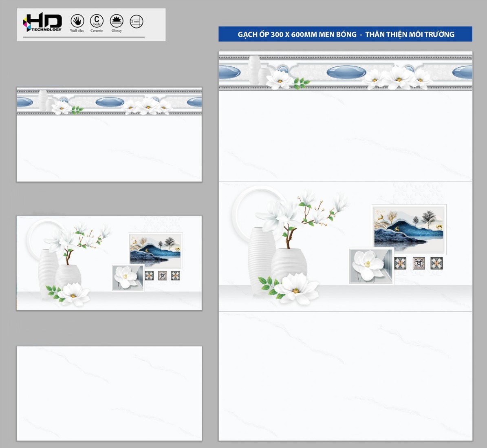Screen dimensions: 487x448
Task: Select the plain white marble tile sample
Action: point(109,393)
